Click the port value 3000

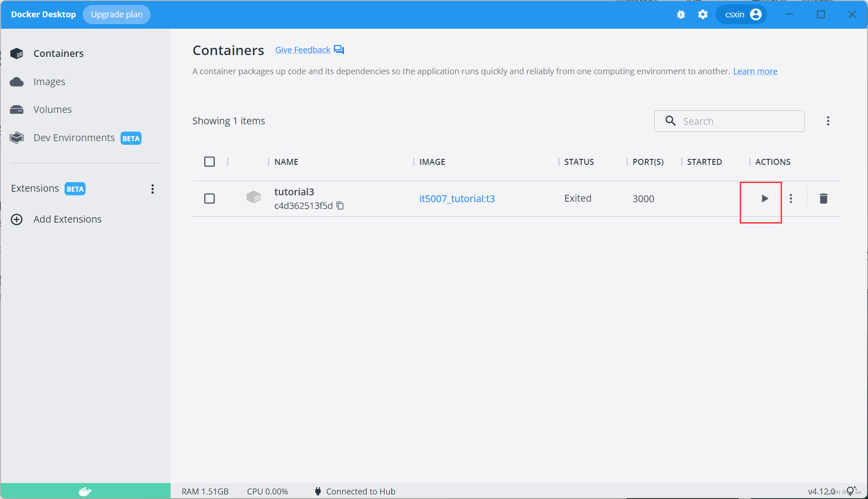point(643,199)
